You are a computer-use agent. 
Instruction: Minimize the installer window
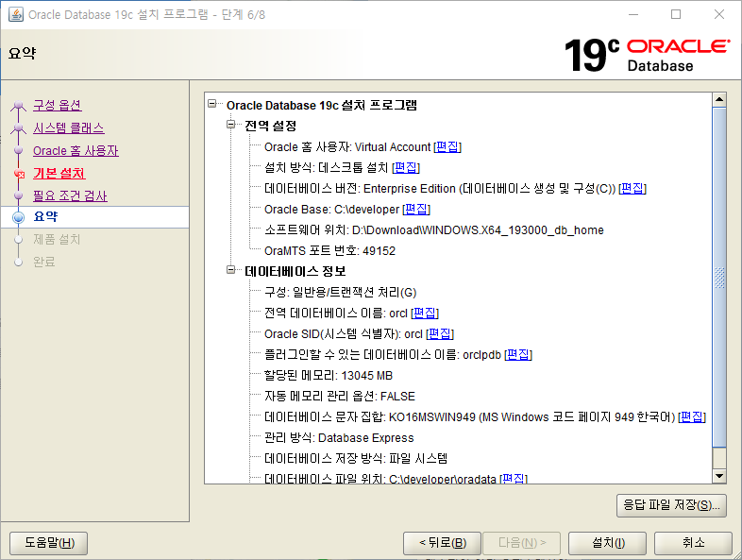(633, 15)
